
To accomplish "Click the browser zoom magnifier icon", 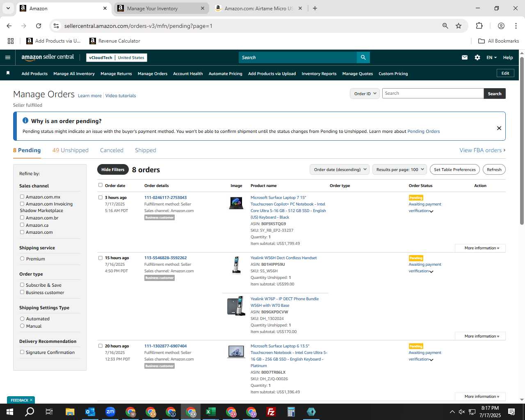I will click(x=445, y=26).
